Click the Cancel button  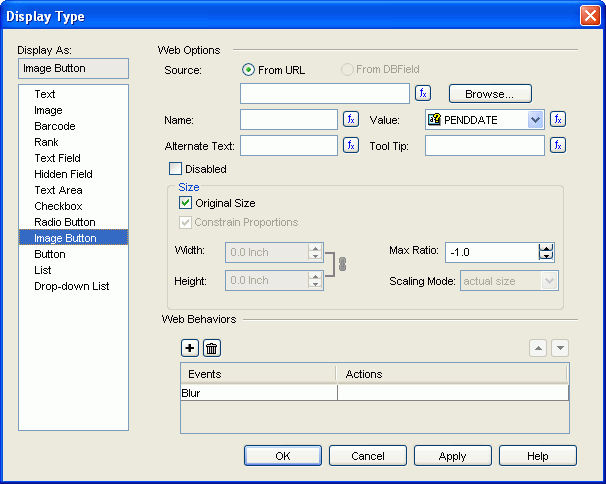368,456
